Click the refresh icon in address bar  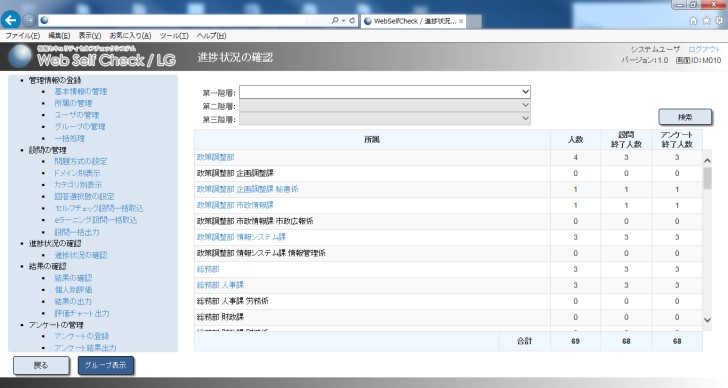352,20
